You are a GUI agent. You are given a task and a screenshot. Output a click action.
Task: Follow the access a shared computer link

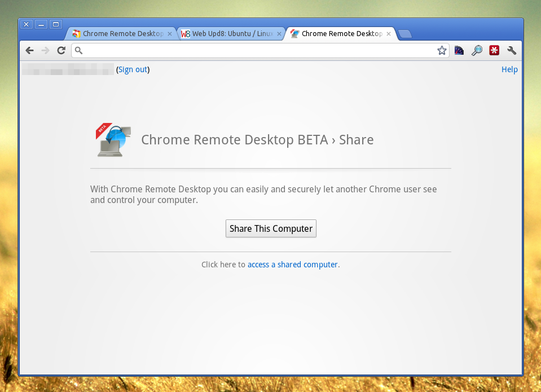pyautogui.click(x=293, y=265)
